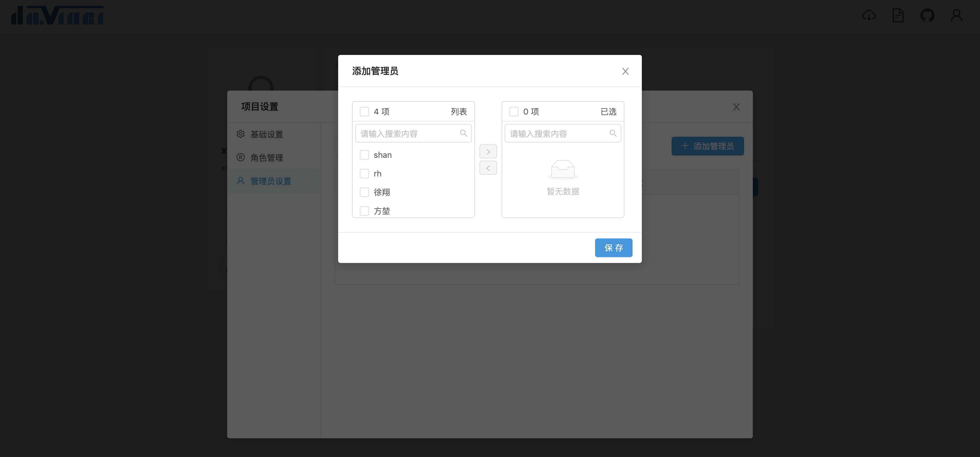
Task: Open the GitHub icon link
Action: tap(927, 15)
